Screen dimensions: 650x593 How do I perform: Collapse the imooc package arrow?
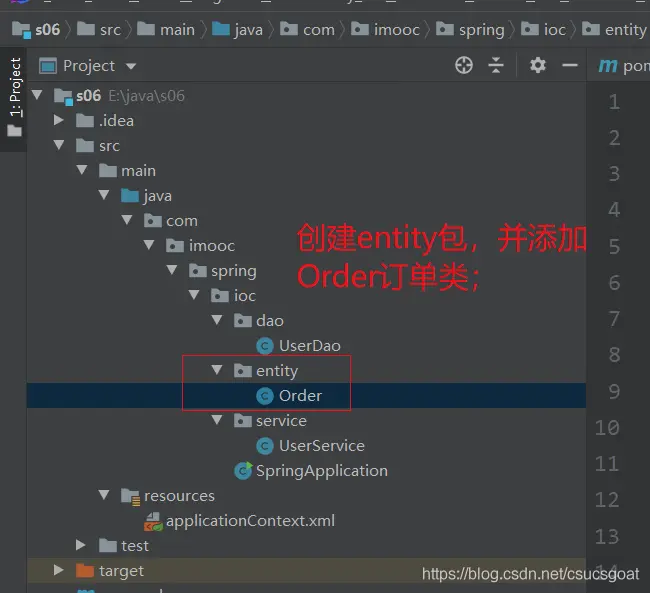point(149,245)
